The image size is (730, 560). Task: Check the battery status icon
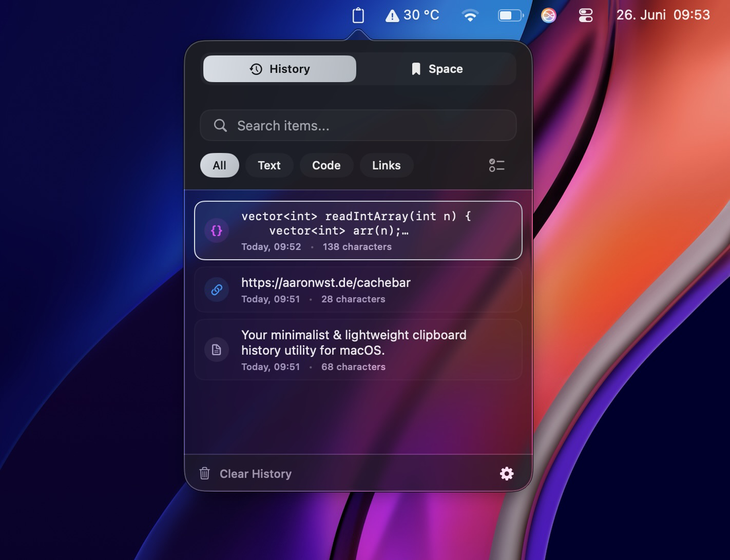[x=510, y=15]
